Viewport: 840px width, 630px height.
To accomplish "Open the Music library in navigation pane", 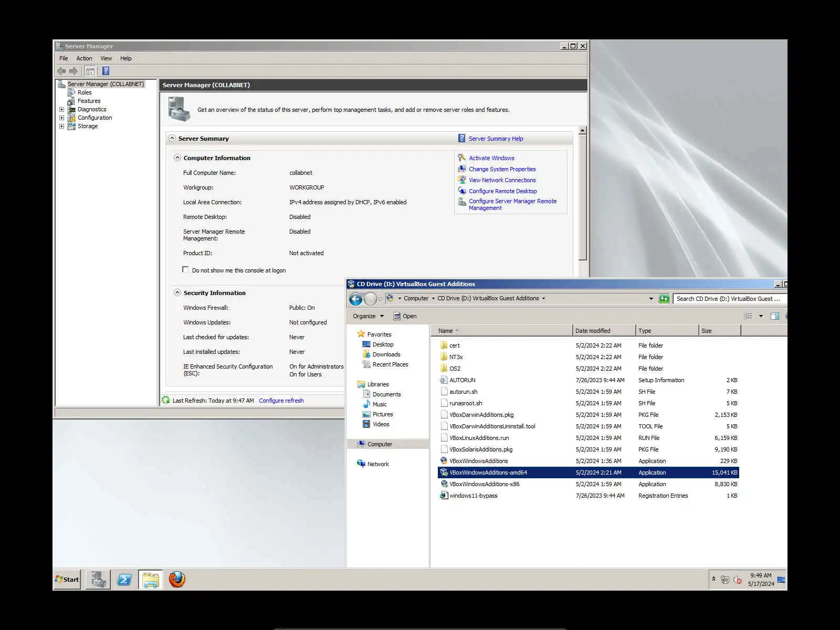I will click(x=380, y=404).
